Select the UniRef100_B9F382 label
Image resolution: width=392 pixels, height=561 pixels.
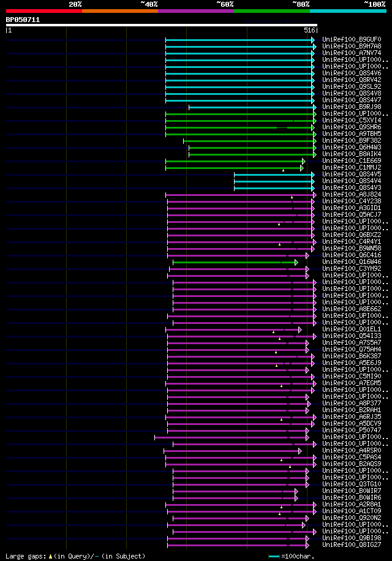(352, 140)
